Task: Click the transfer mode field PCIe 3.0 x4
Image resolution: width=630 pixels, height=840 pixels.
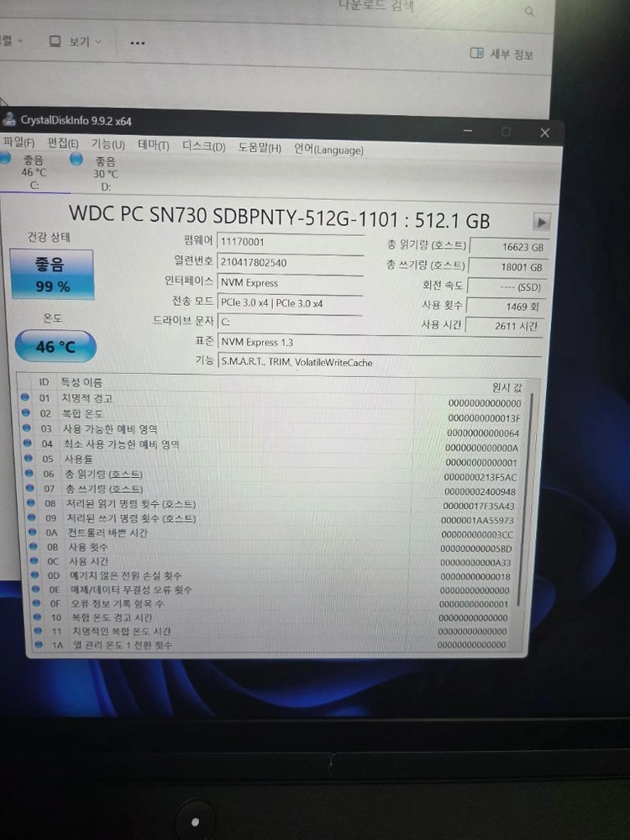Action: [x=291, y=302]
